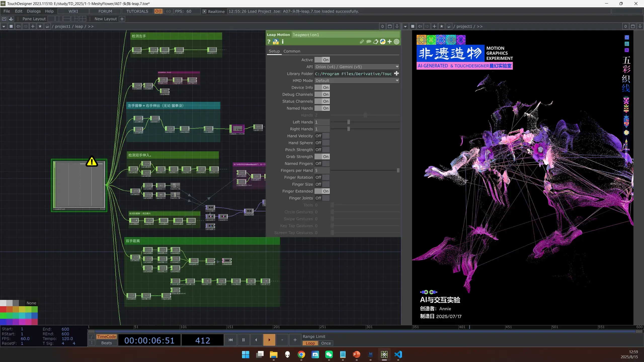644x362 pixels.
Task: Add a comment to the leapmotion1 operator
Action: [369, 41]
